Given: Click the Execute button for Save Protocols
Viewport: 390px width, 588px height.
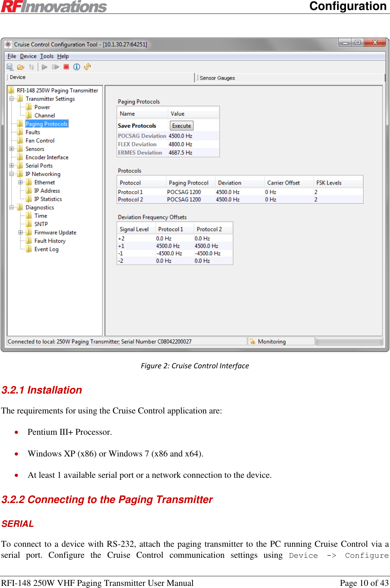Looking at the screenshot, I should pyautogui.click(x=182, y=126).
